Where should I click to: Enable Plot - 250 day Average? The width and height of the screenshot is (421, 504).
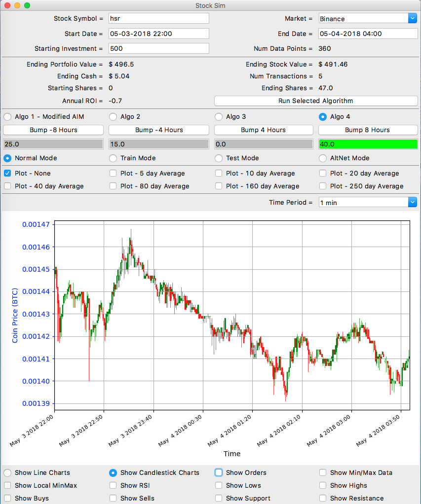click(323, 186)
